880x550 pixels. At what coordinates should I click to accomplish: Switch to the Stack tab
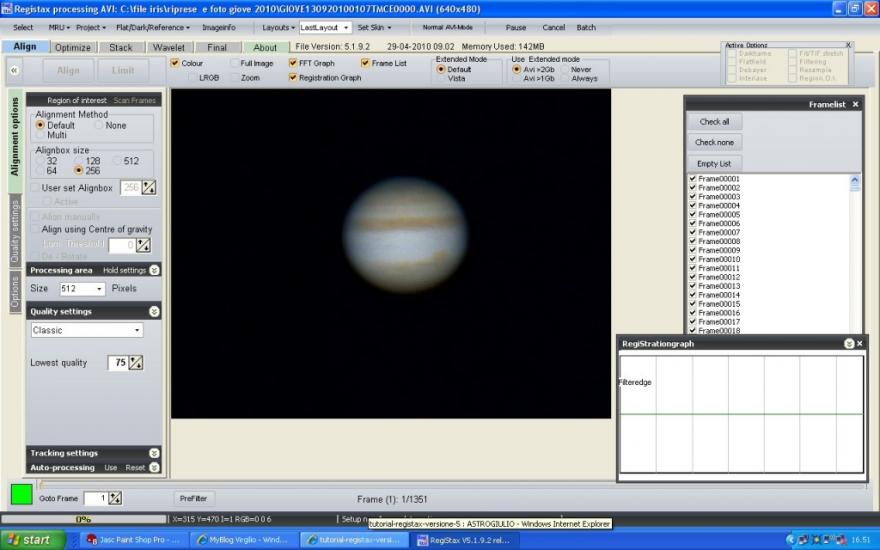coord(121,48)
